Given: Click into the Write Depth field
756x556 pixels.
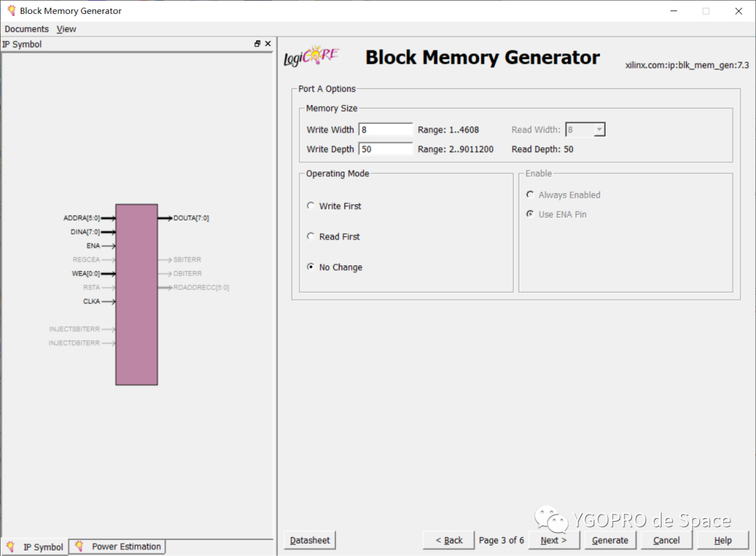Looking at the screenshot, I should click(386, 149).
